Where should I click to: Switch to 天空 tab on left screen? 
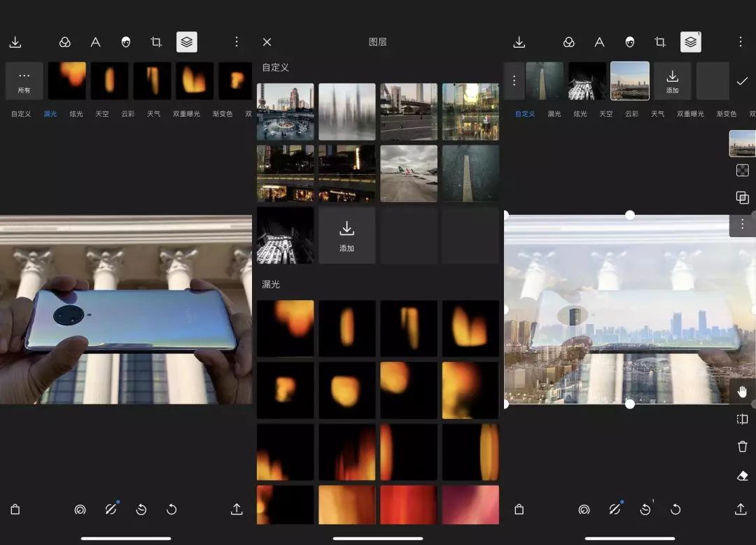(x=102, y=113)
